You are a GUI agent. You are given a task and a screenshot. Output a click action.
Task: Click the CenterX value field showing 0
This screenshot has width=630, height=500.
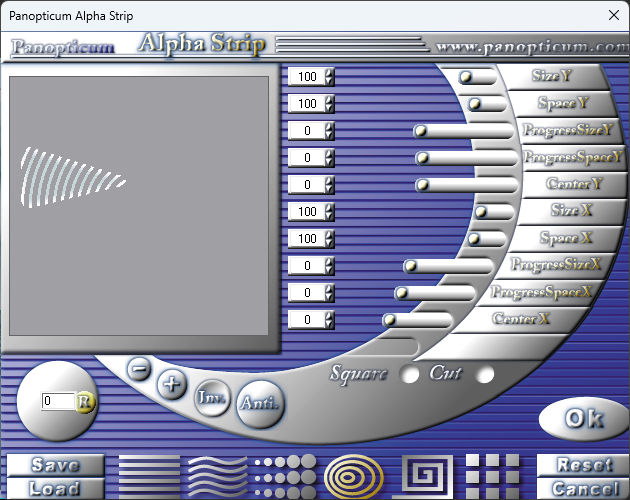click(x=307, y=320)
